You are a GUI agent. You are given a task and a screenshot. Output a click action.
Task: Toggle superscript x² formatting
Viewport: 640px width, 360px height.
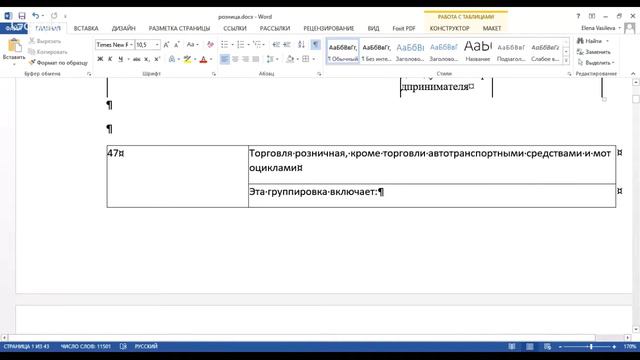pyautogui.click(x=157, y=59)
